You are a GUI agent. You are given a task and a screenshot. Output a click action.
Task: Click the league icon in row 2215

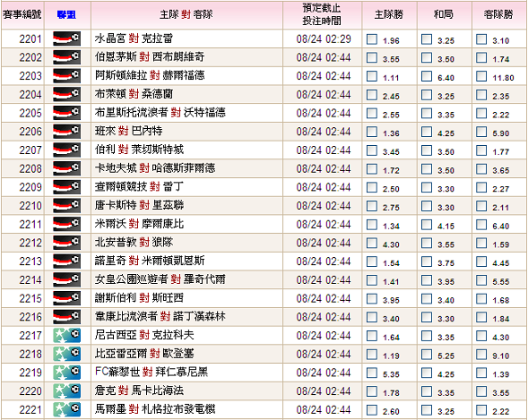66,298
